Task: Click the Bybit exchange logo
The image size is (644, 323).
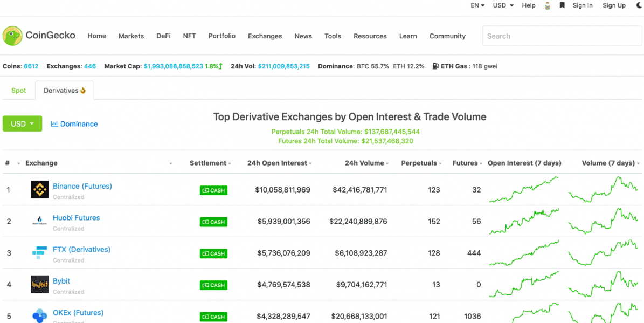Action: point(40,285)
